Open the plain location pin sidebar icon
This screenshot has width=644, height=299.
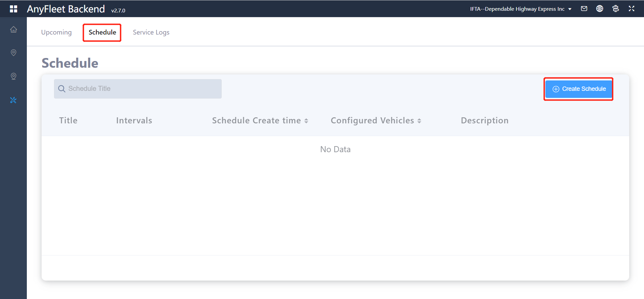13,53
